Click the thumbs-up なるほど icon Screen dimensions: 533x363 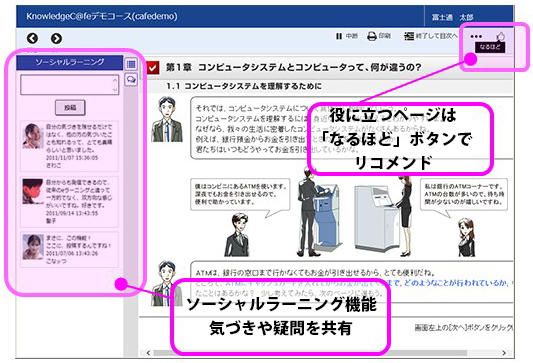(x=500, y=36)
